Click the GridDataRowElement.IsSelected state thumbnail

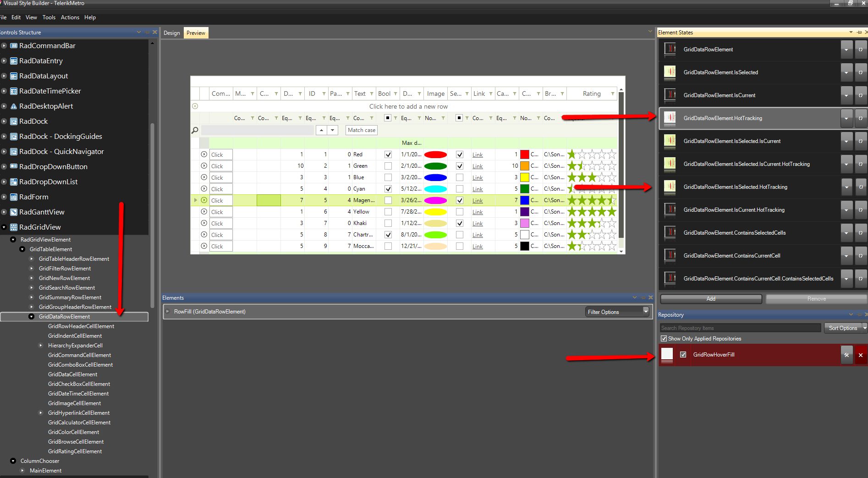point(670,72)
